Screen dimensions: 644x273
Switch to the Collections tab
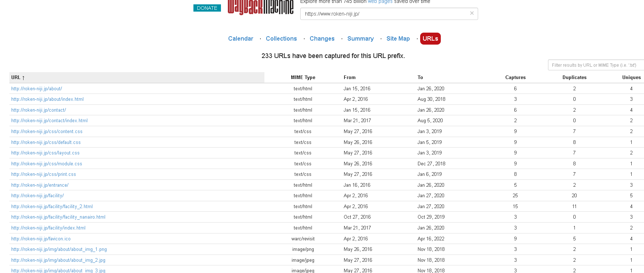point(281,38)
